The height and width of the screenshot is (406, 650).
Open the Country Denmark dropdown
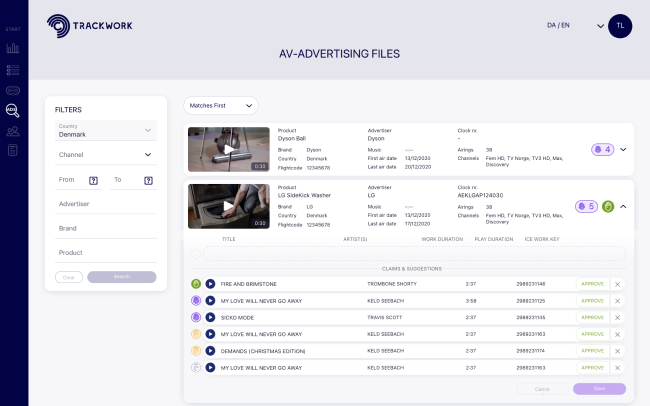(x=106, y=131)
